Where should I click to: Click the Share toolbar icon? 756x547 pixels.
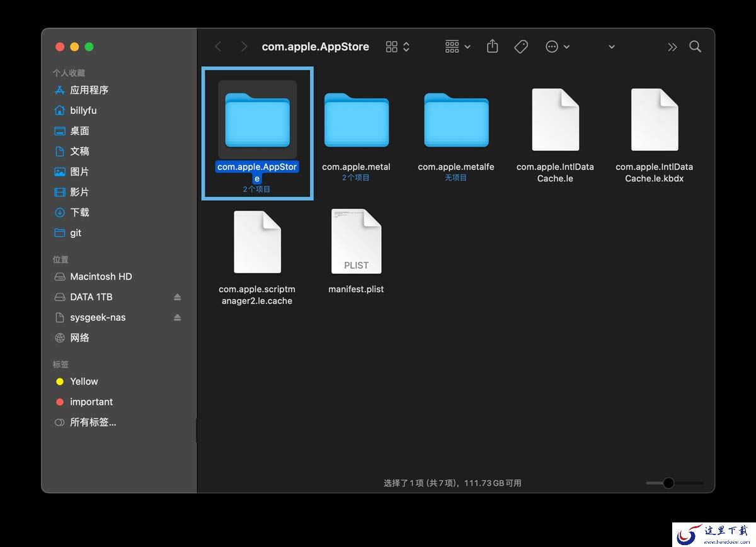click(493, 46)
